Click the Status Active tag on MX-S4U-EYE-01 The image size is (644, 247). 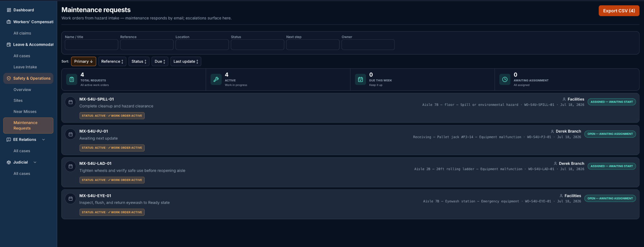pyautogui.click(x=112, y=212)
